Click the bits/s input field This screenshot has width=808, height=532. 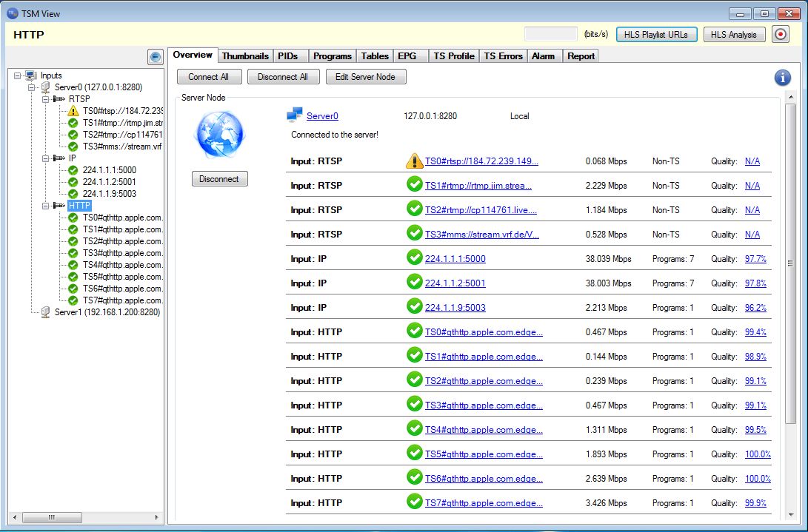click(x=550, y=34)
